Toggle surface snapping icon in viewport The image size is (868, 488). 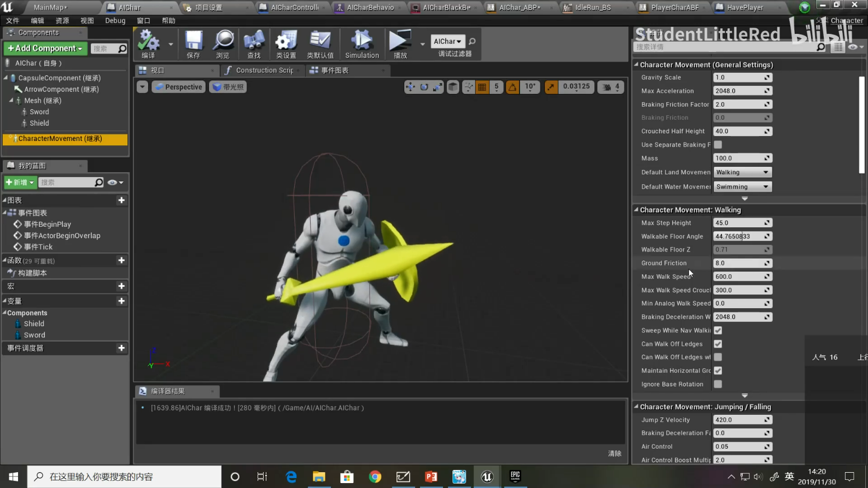pyautogui.click(x=469, y=87)
